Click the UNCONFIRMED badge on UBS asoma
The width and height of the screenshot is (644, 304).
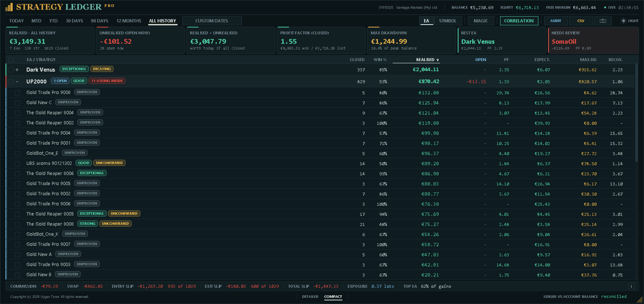(x=109, y=163)
